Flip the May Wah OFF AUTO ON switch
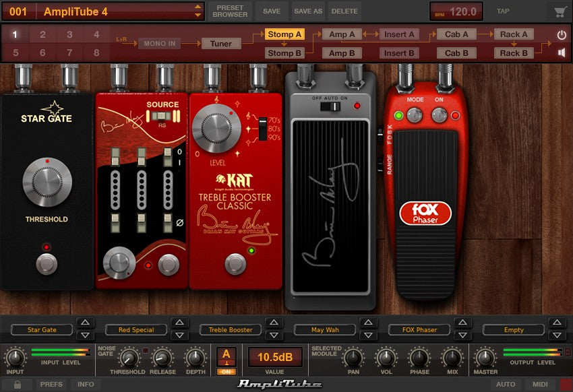 [x=329, y=106]
